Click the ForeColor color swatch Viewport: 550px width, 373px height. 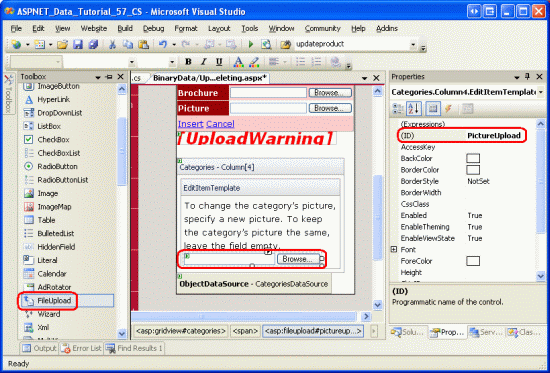473,261
